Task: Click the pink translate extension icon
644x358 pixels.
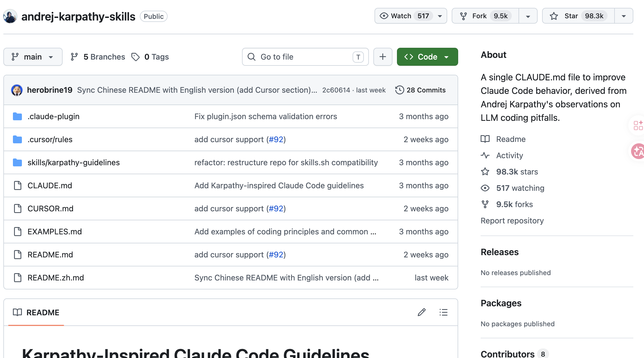Action: (638, 151)
